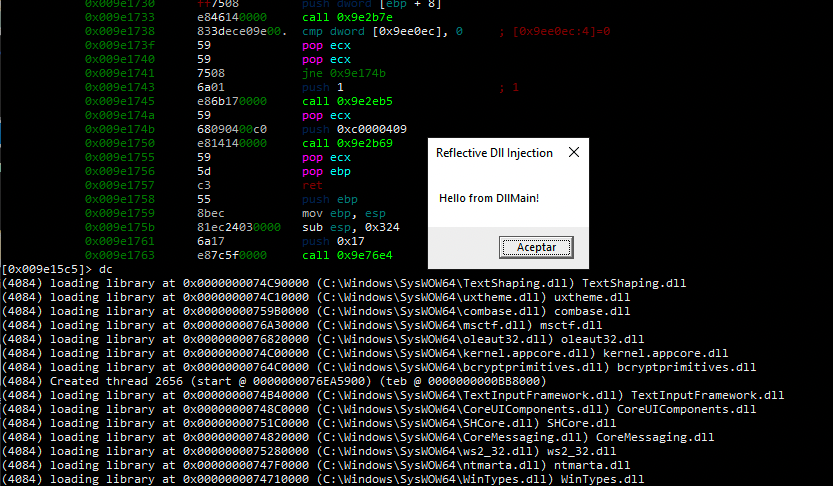
Task: Click the ret instruction at 0x009e1757
Action: pyautogui.click(x=312, y=185)
